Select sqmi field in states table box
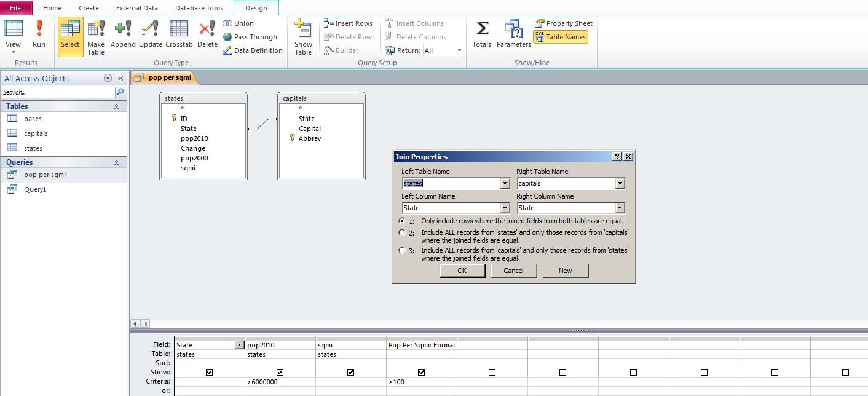Viewport: 868px width, 396px height. click(188, 168)
